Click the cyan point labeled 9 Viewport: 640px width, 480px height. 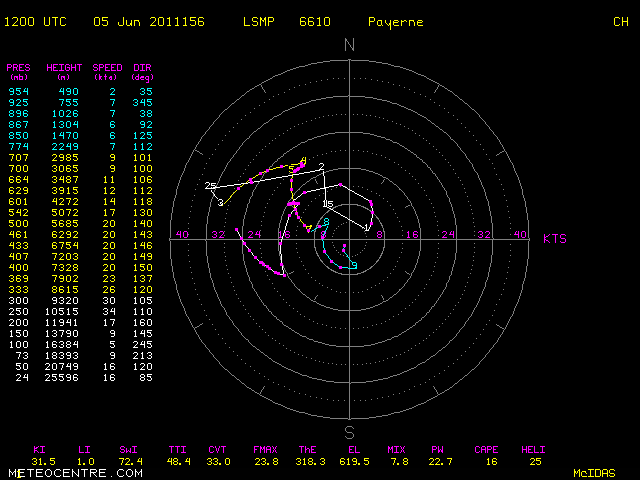(353, 265)
